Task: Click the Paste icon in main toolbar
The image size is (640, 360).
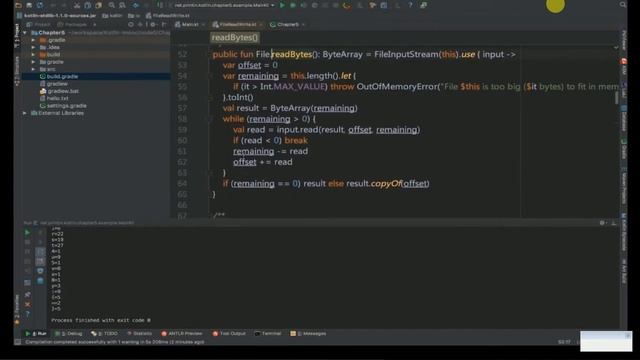Action: coord(98,5)
